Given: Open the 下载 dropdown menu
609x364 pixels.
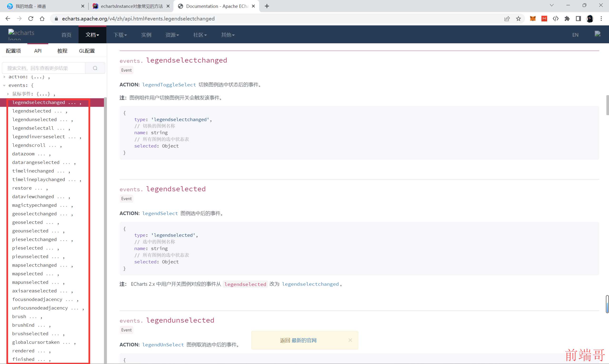Looking at the screenshot, I should pyautogui.click(x=120, y=35).
